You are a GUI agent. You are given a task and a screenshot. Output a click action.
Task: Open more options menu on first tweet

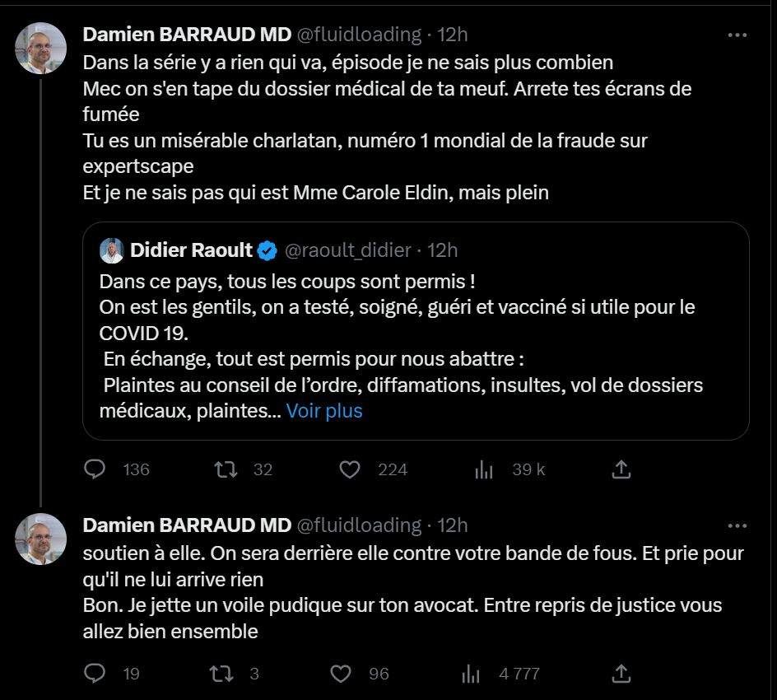pos(738,35)
